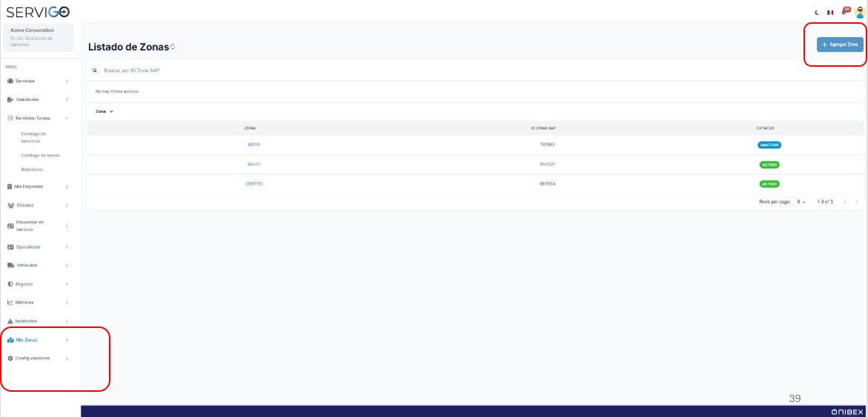The width and height of the screenshot is (868, 417).
Task: Click the SERVIGO logo
Action: [39, 12]
